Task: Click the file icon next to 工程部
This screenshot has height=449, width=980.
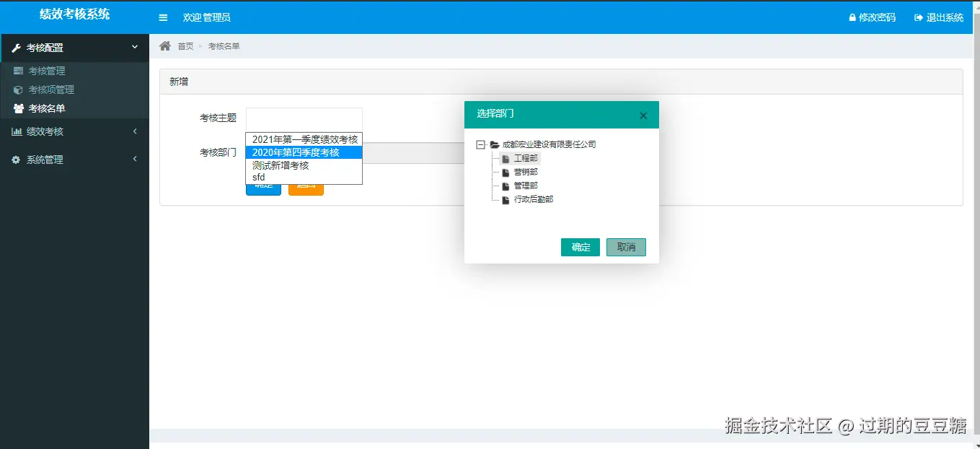Action: 506,158
